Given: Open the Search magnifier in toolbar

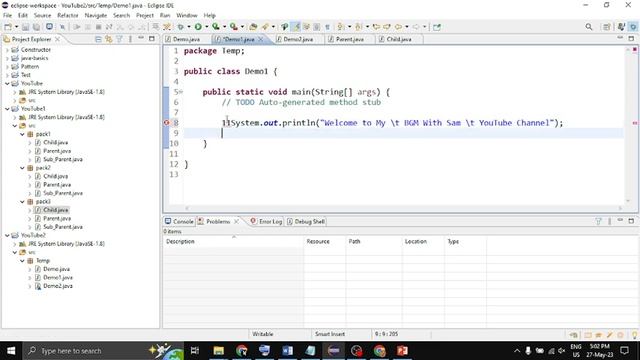Looking at the screenshot, I should coord(589,27).
